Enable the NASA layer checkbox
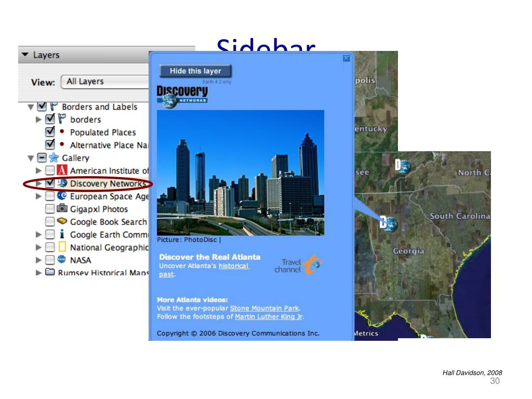This screenshot has height=399, width=532. tap(50, 260)
